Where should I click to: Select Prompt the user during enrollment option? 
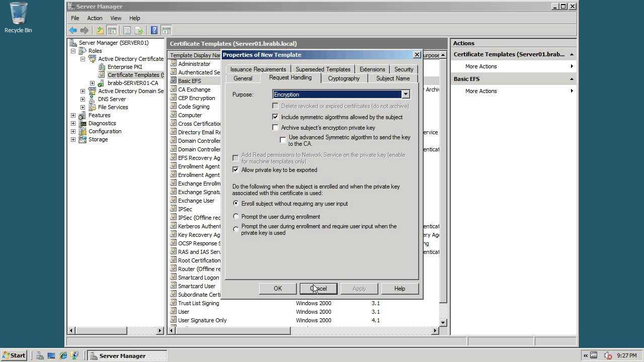point(236,217)
